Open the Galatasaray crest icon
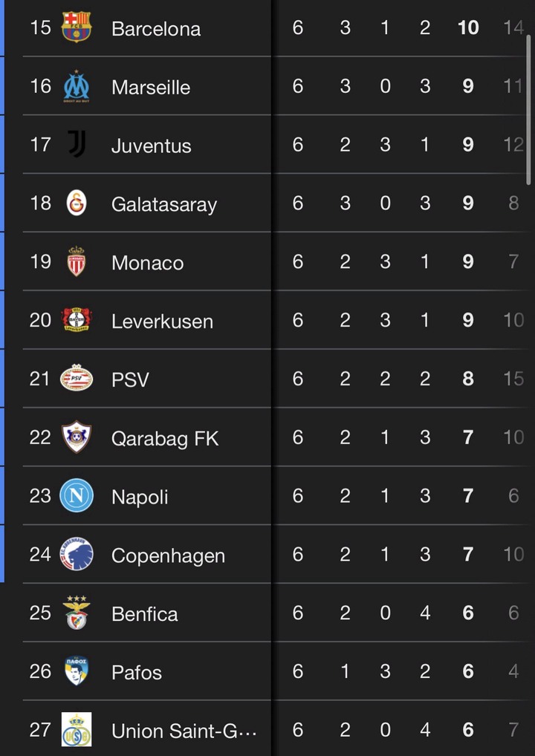The image size is (535, 756). coord(77,203)
